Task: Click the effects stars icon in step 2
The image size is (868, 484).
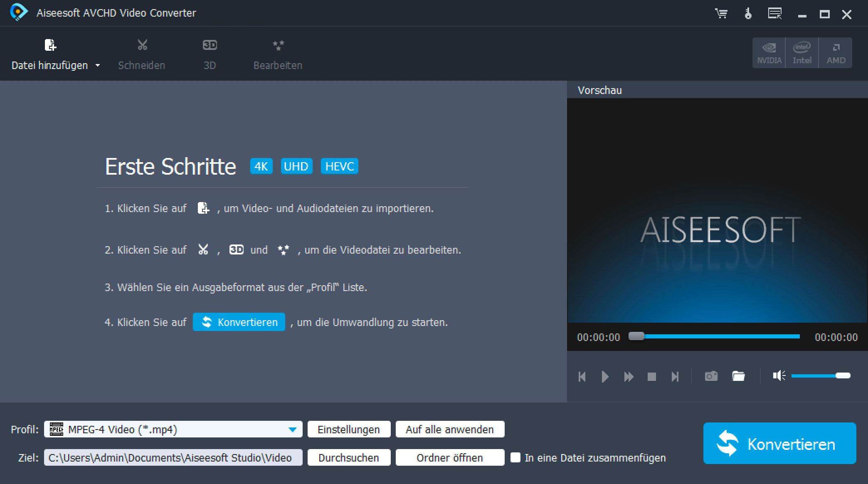Action: [283, 249]
